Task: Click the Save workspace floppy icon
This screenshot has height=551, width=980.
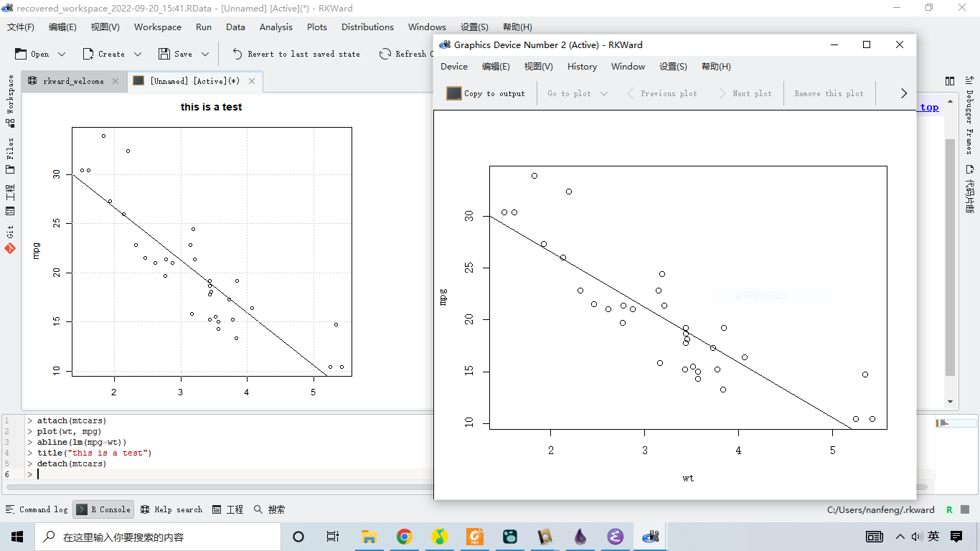Action: tap(164, 54)
